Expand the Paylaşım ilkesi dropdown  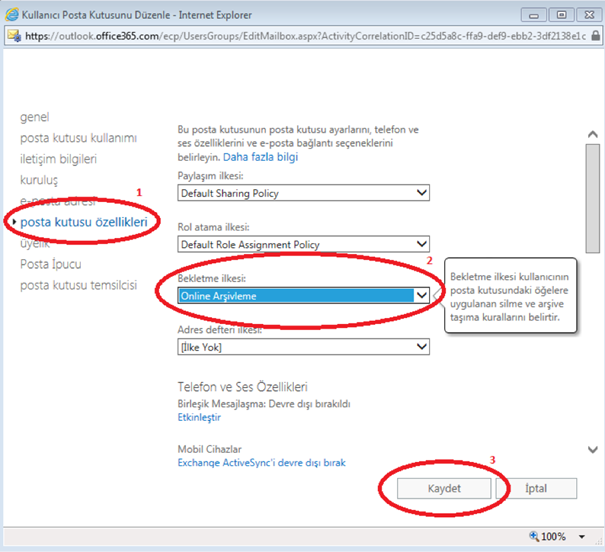pos(303,193)
